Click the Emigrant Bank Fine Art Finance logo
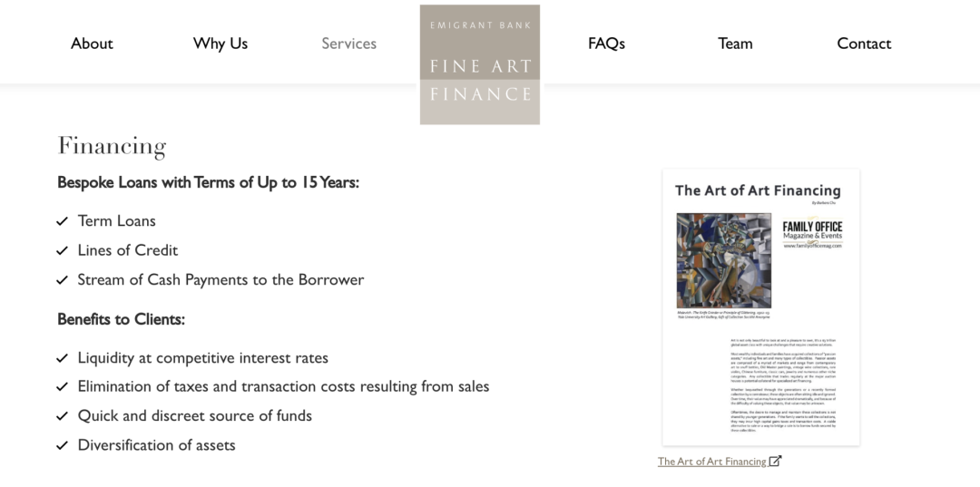This screenshot has height=487, width=980. pyautogui.click(x=479, y=64)
